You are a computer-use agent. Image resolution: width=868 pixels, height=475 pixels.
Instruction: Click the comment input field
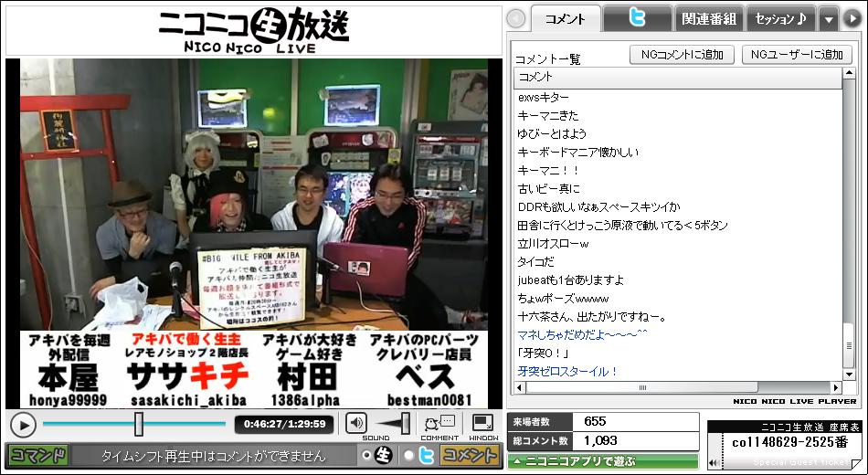tap(214, 456)
